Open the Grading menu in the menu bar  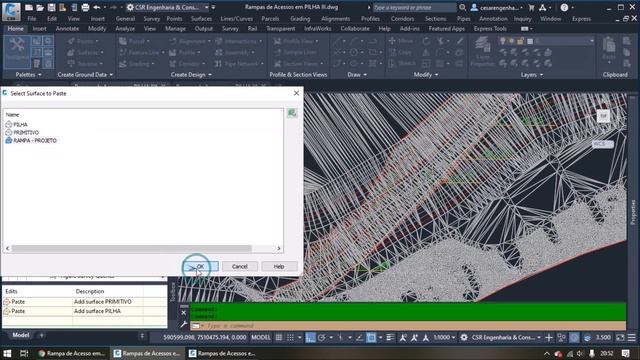[300, 19]
